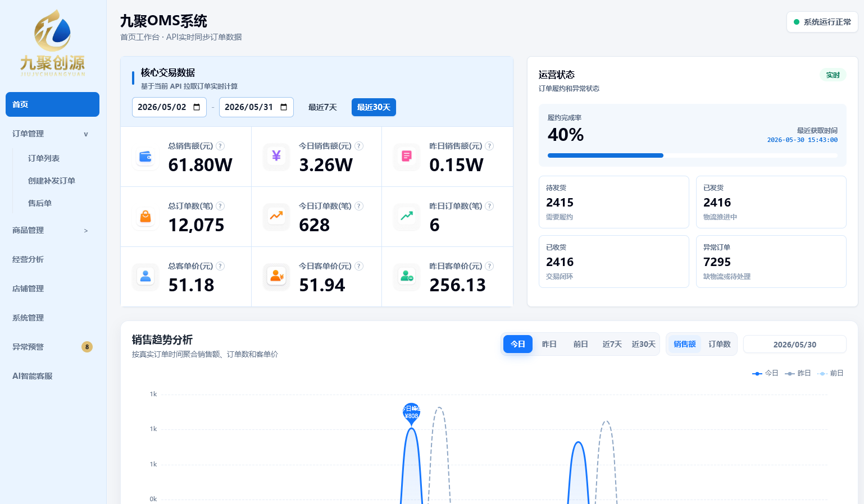Select the 前日 trend range tab

[x=581, y=344]
